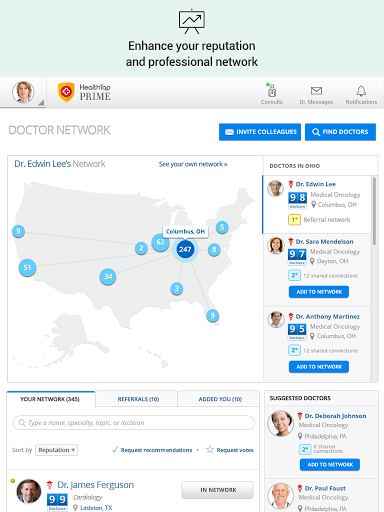Click Request recommendations link
384x512 pixels.
[x=152, y=450]
